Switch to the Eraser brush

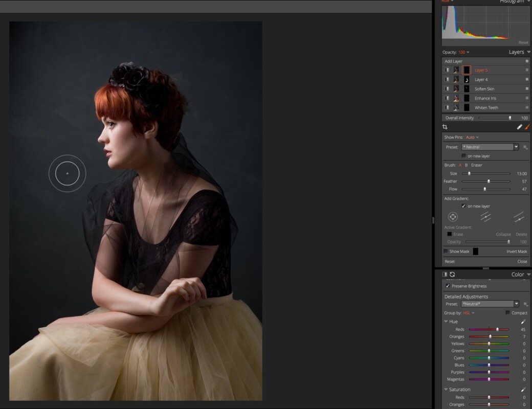click(x=476, y=165)
